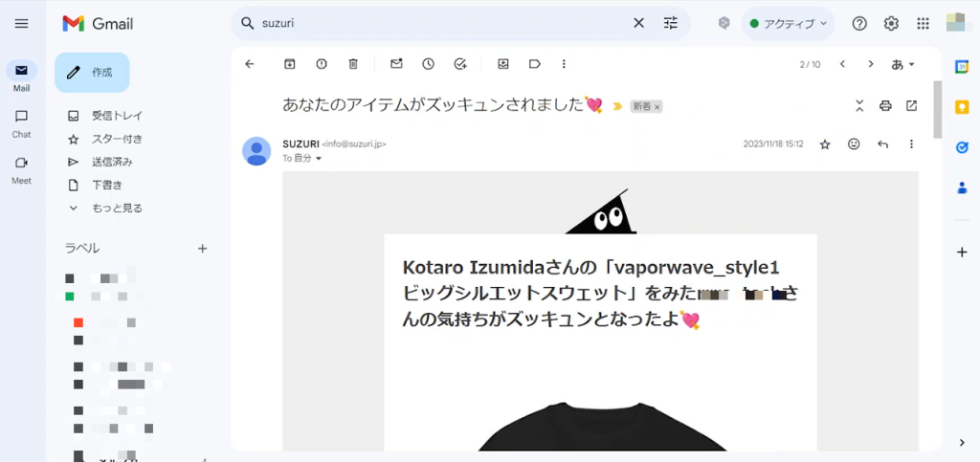This screenshot has width=980, height=462.
Task: Open the help question mark icon
Action: pos(860,24)
